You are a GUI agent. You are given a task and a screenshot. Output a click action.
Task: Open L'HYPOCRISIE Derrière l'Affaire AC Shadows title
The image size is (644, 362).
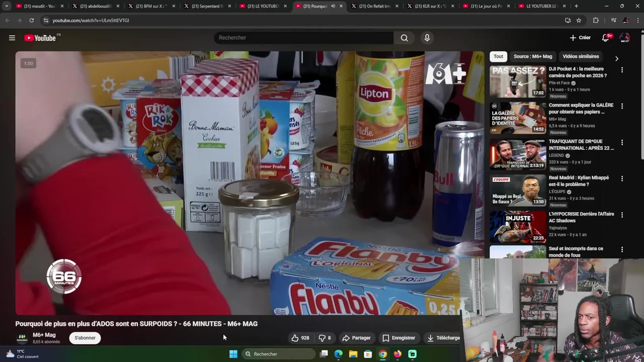tap(582, 217)
